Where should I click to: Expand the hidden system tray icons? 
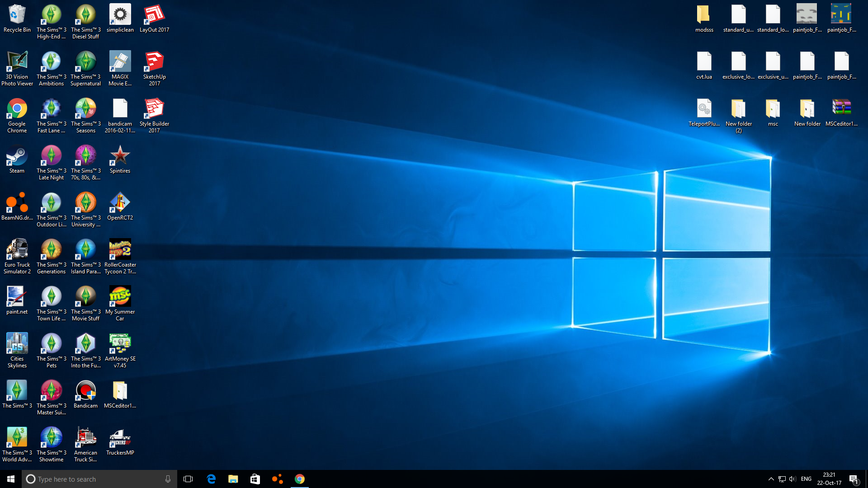(x=771, y=479)
